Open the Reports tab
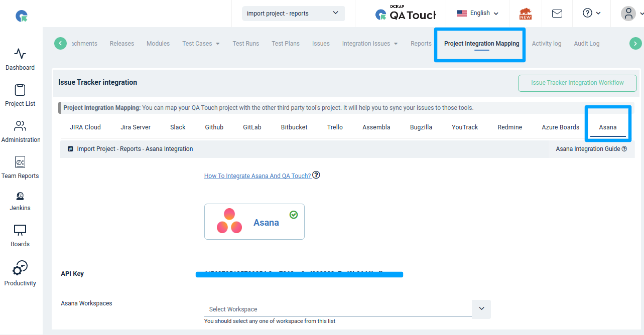 point(421,44)
